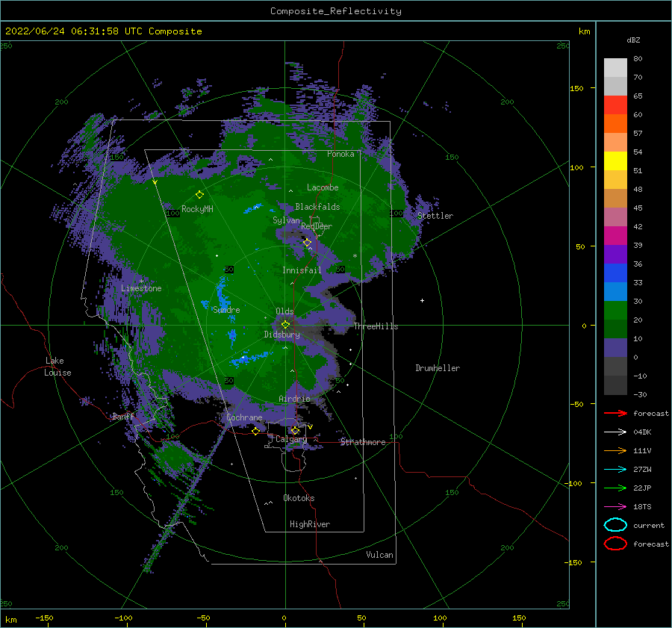Click the yellow diamond marker above RockyMH
The width and height of the screenshot is (672, 628).
point(199,195)
